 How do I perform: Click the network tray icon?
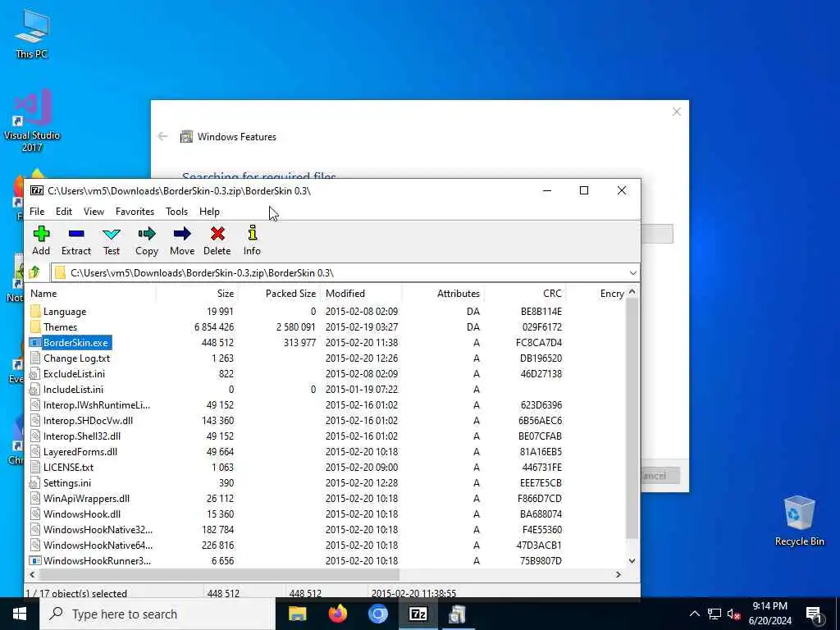point(714,614)
